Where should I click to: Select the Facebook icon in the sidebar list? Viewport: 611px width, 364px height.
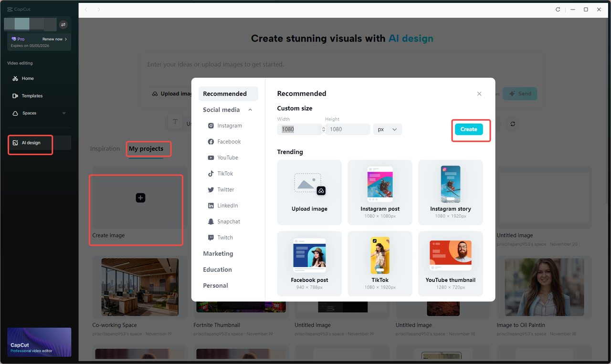point(211,141)
